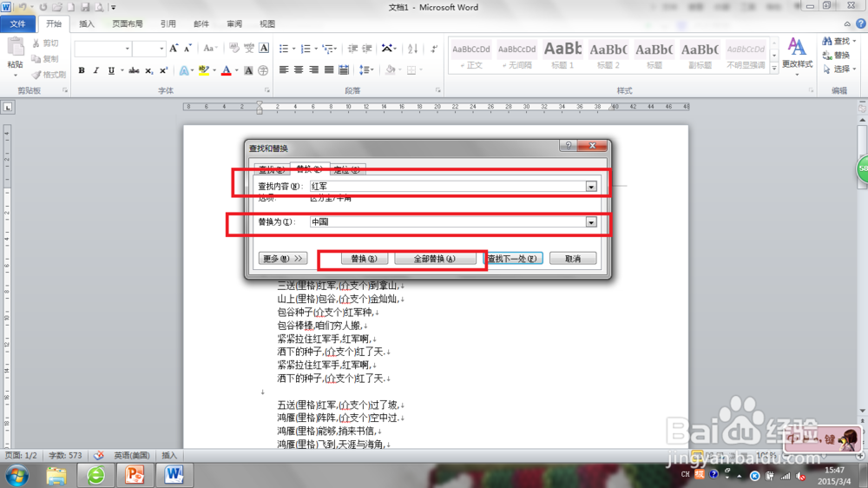Switch to the References tab
Viewport: 868px width, 488px height.
coord(168,23)
